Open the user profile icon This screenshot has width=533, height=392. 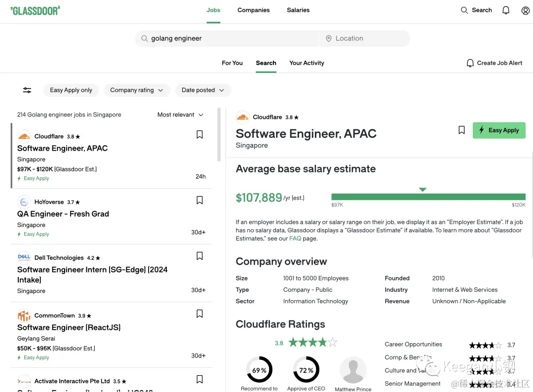click(x=526, y=10)
